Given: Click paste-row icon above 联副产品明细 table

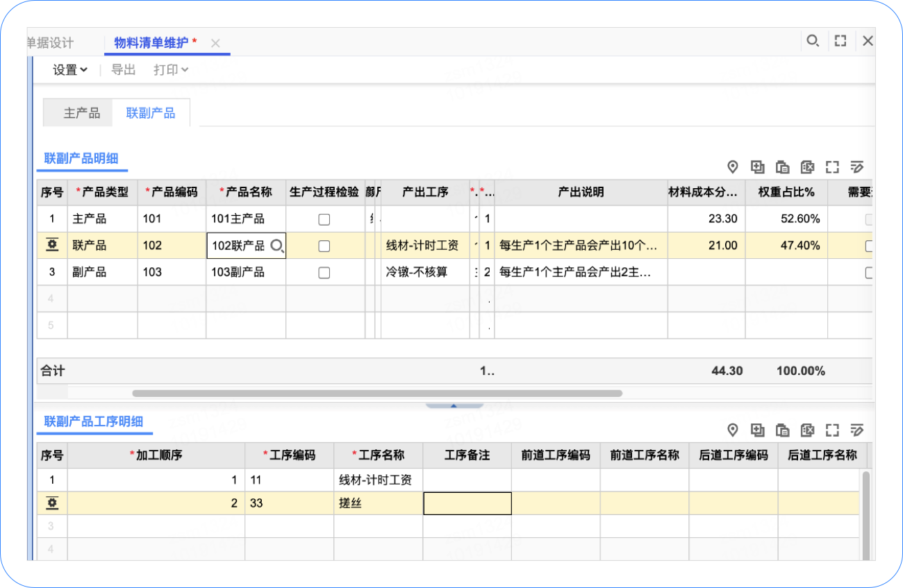Looking at the screenshot, I should (783, 167).
